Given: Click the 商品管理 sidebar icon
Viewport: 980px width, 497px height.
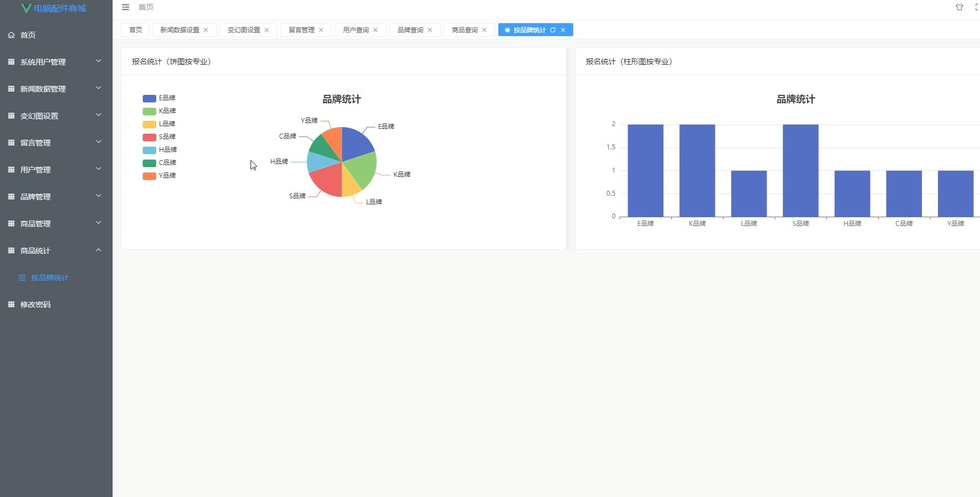Looking at the screenshot, I should 11,223.
